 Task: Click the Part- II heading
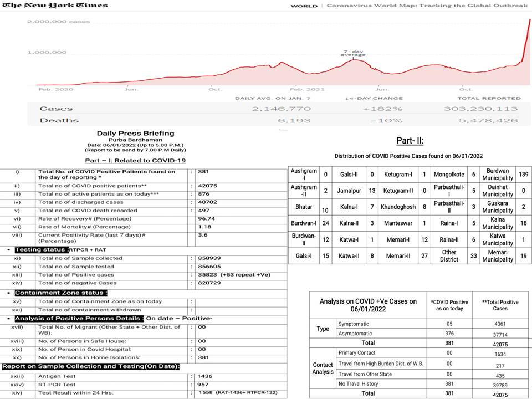pos(410,141)
